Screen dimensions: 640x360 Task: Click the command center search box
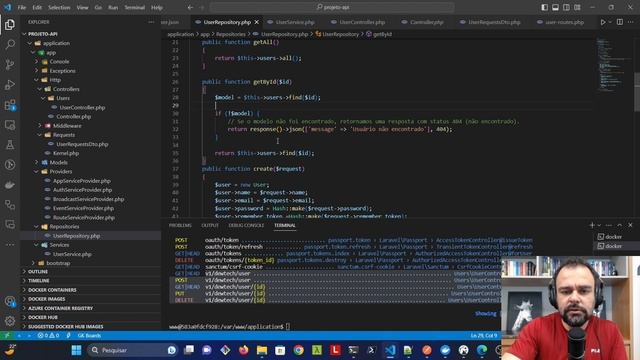click(332, 7)
